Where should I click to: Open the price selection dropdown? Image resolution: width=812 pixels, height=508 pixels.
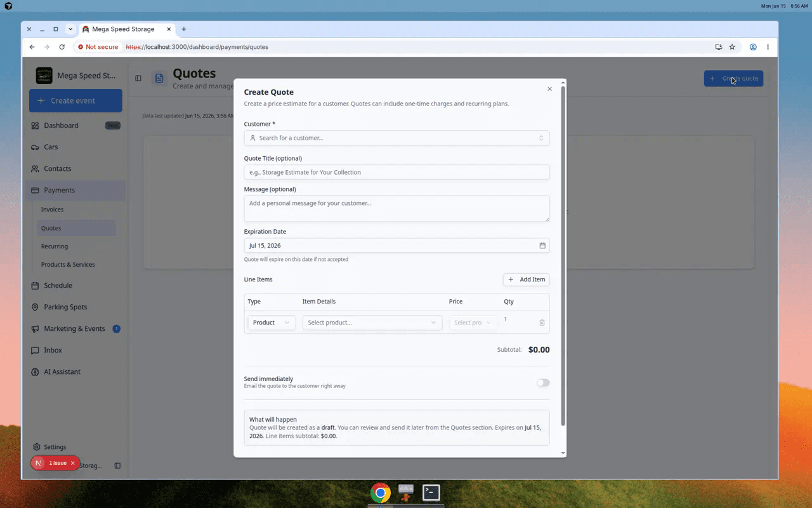click(x=473, y=323)
